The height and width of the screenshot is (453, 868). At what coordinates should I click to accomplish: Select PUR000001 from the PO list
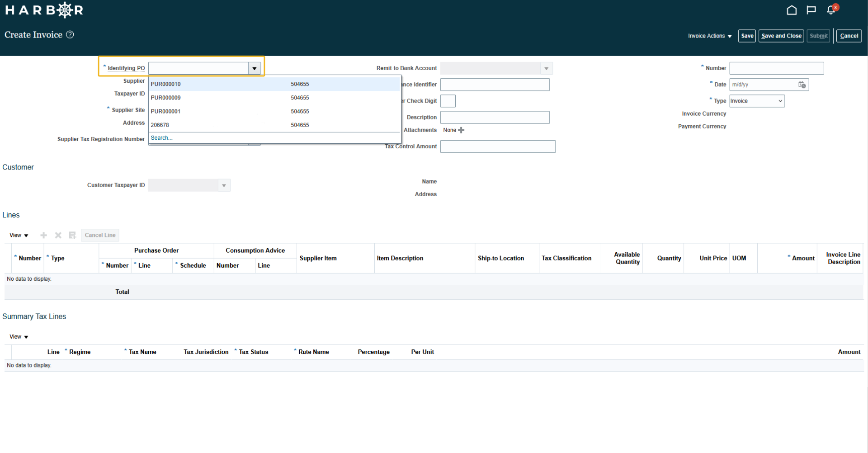(274, 111)
